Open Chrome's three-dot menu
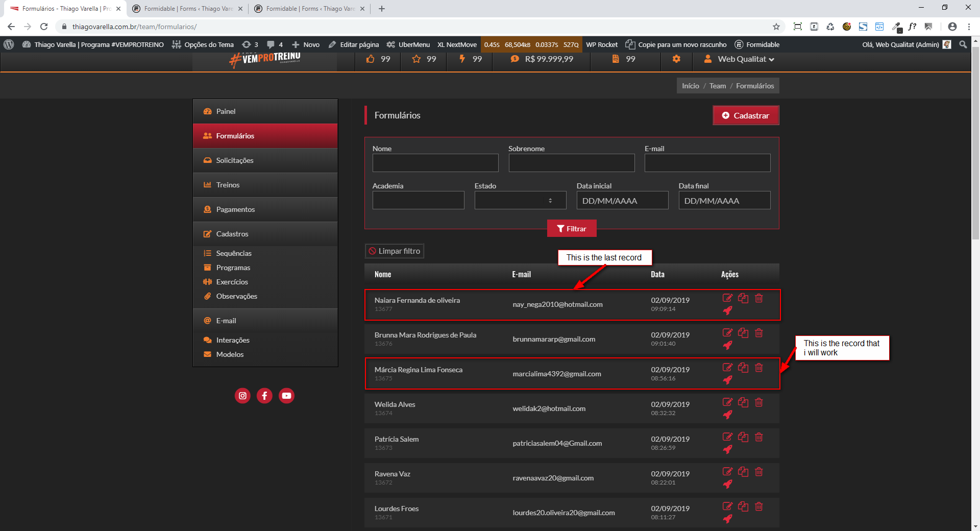The height and width of the screenshot is (531, 980). point(969,27)
